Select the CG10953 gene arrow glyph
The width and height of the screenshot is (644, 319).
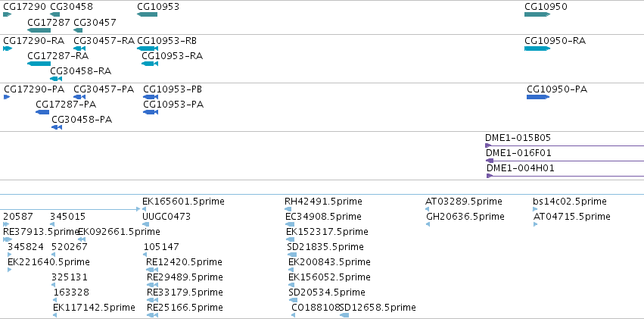coord(147,14)
